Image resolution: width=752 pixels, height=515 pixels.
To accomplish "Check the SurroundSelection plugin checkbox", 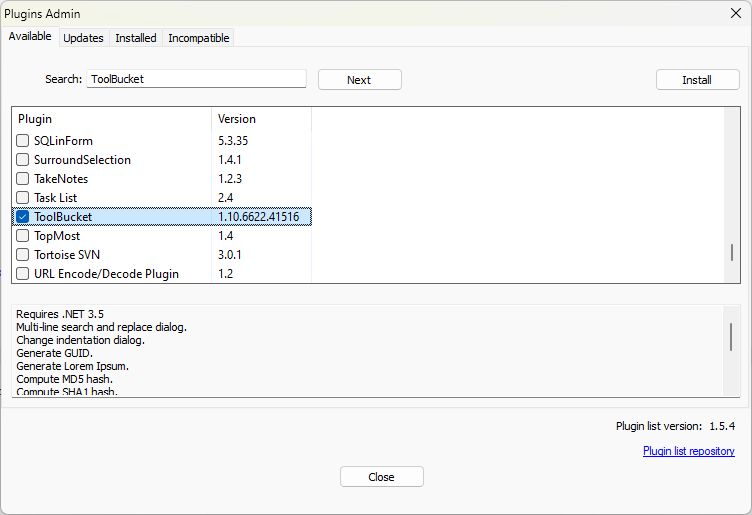I will click(x=23, y=160).
